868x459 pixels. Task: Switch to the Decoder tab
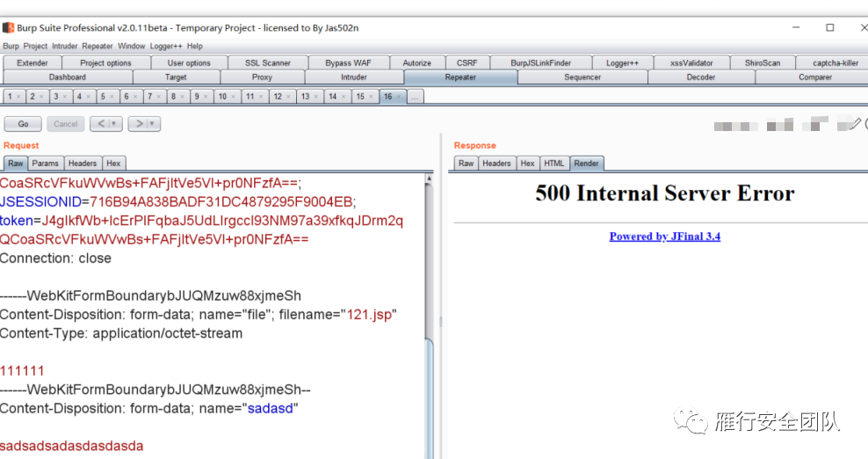pos(701,77)
